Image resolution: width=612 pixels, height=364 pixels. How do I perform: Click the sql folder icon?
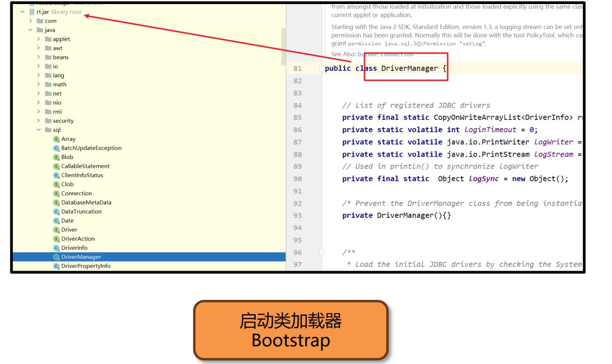(x=48, y=130)
